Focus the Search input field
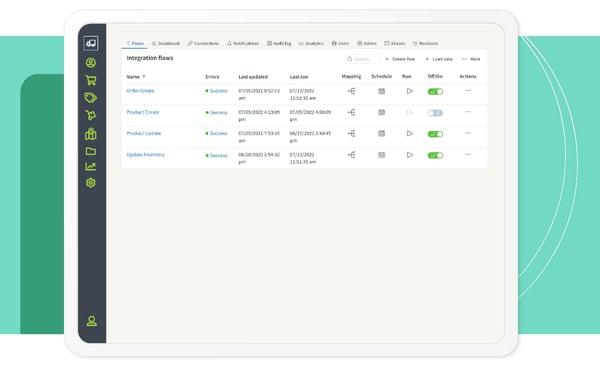 [362, 59]
